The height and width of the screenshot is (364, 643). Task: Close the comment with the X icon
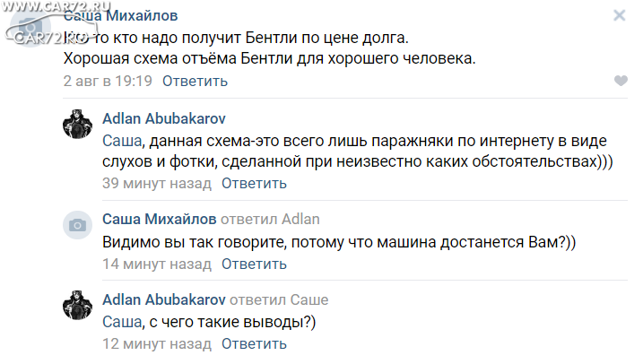[619, 15]
